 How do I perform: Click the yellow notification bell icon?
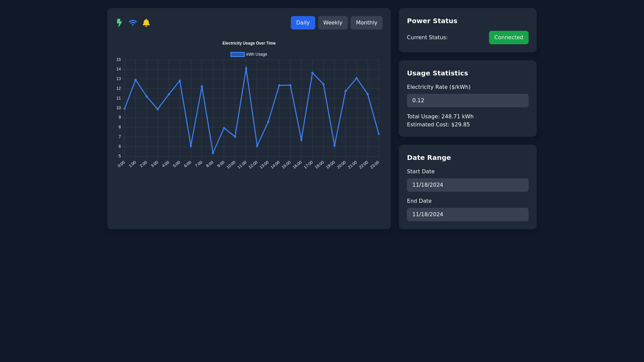coord(146,23)
